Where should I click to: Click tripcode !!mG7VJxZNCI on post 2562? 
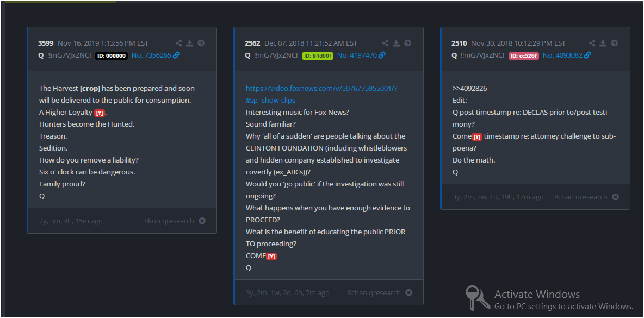276,55
